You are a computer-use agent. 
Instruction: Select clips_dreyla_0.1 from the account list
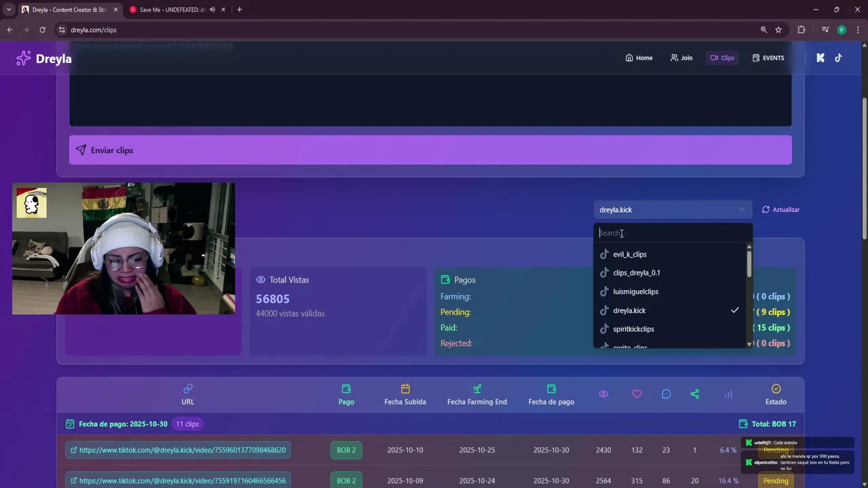click(x=669, y=272)
